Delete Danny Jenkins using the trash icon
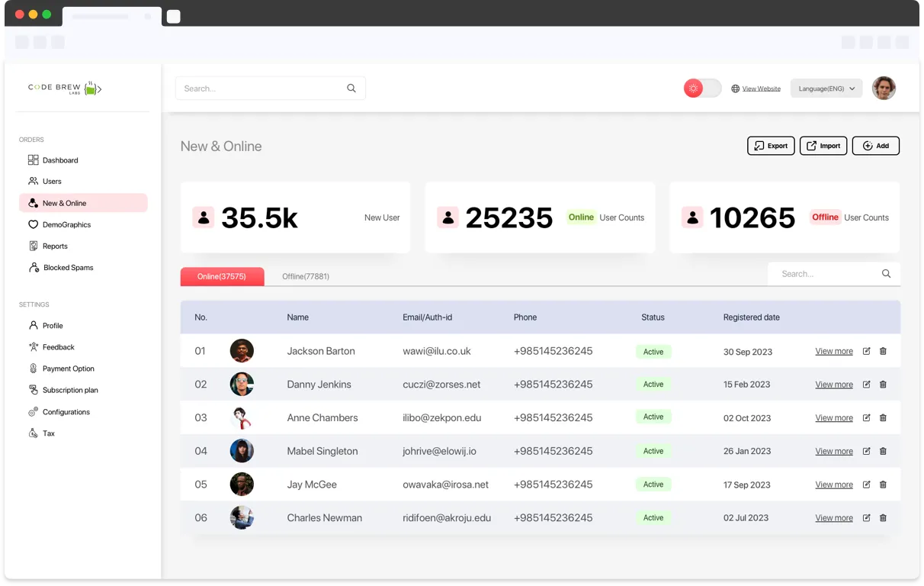 tap(883, 385)
